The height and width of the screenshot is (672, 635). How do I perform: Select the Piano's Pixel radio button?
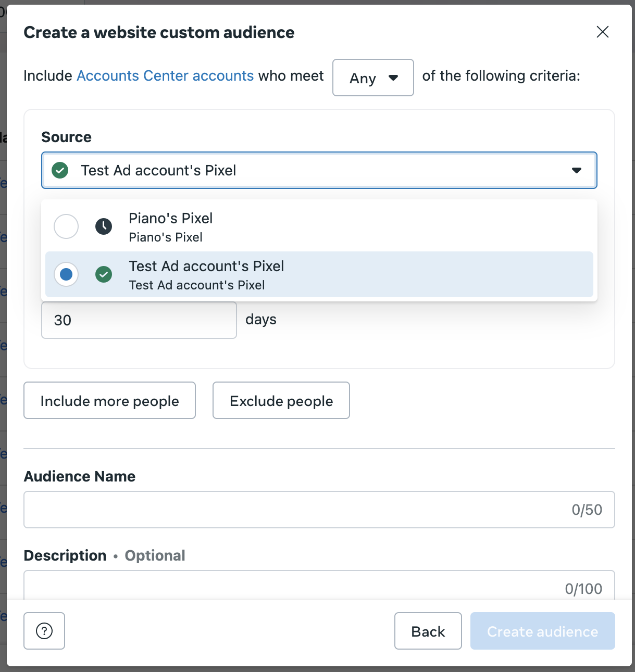(66, 226)
